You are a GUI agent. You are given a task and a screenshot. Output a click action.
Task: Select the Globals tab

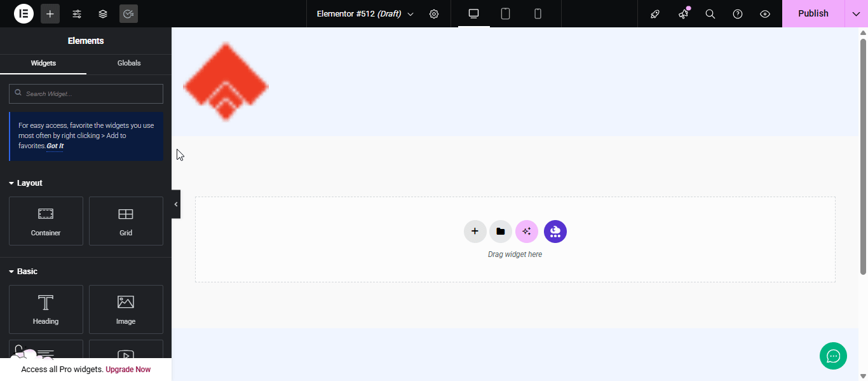click(129, 64)
